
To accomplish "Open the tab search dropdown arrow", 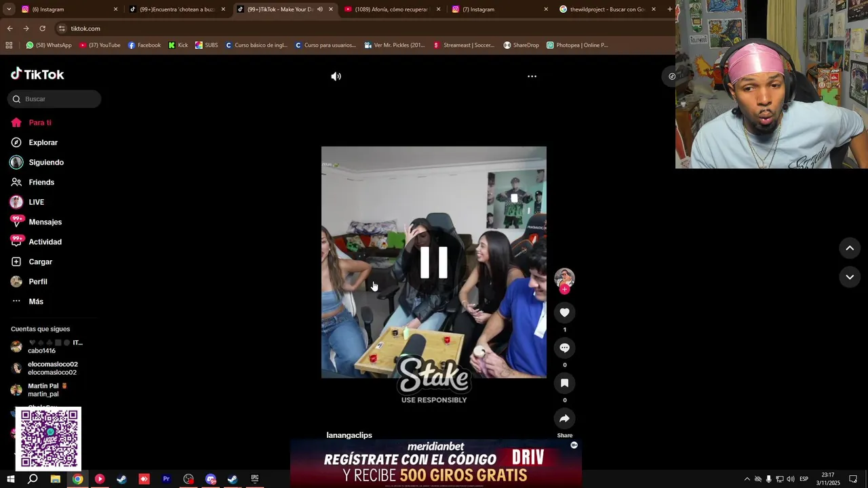I will [9, 9].
